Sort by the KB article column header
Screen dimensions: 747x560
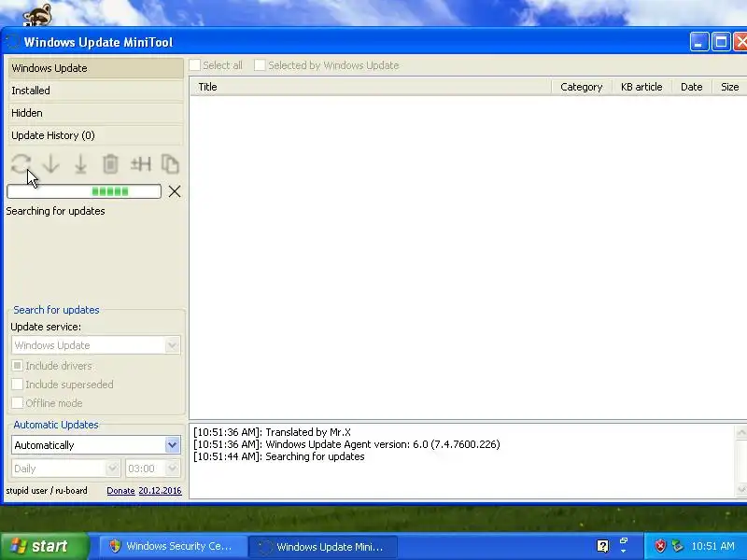point(641,87)
